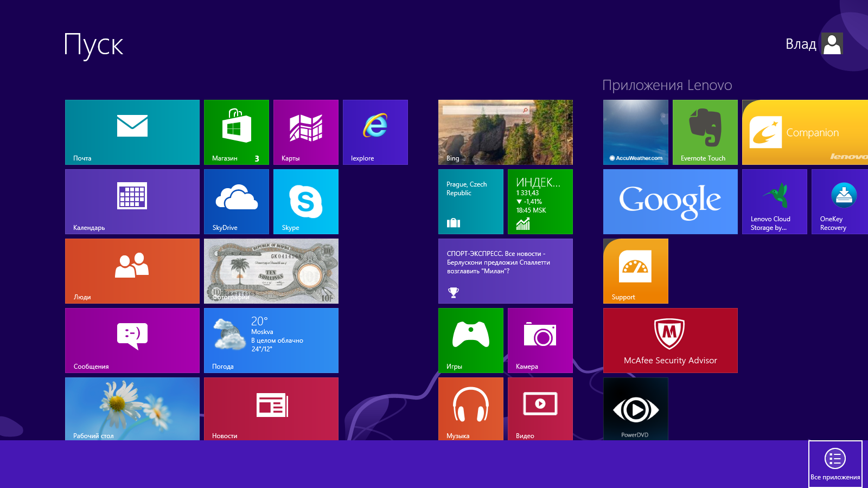The width and height of the screenshot is (868, 488).
Task: Open the Погода weather tile for Moskva
Action: (x=271, y=341)
